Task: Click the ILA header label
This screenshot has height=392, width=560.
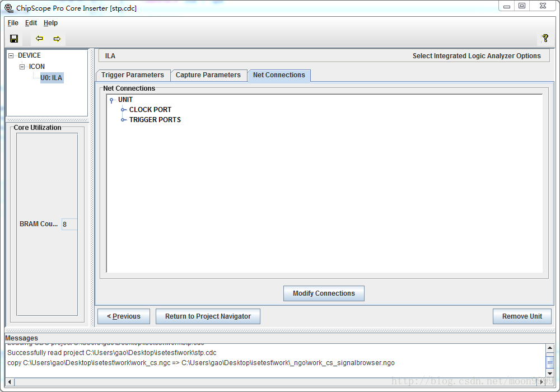Action: point(110,55)
